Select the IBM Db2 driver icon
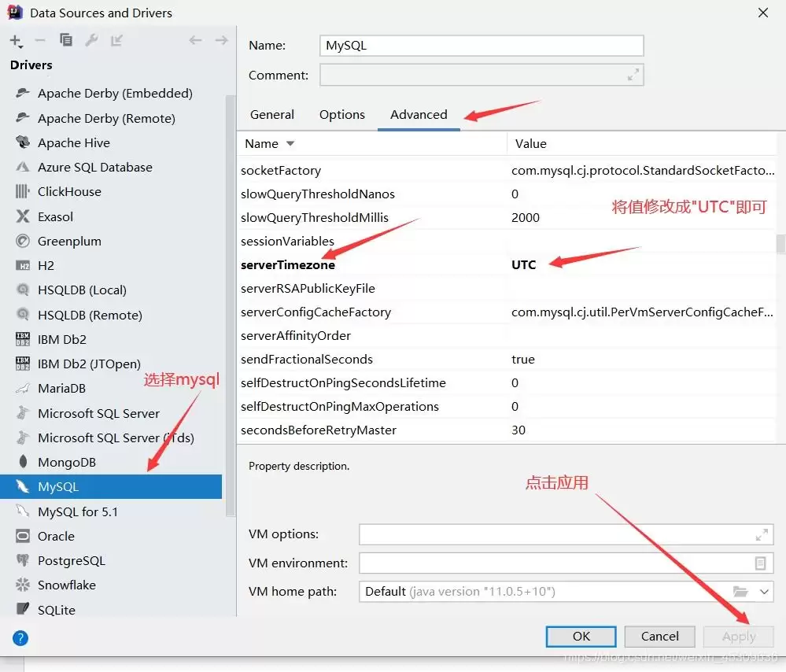This screenshot has height=672, width=786. coord(23,339)
